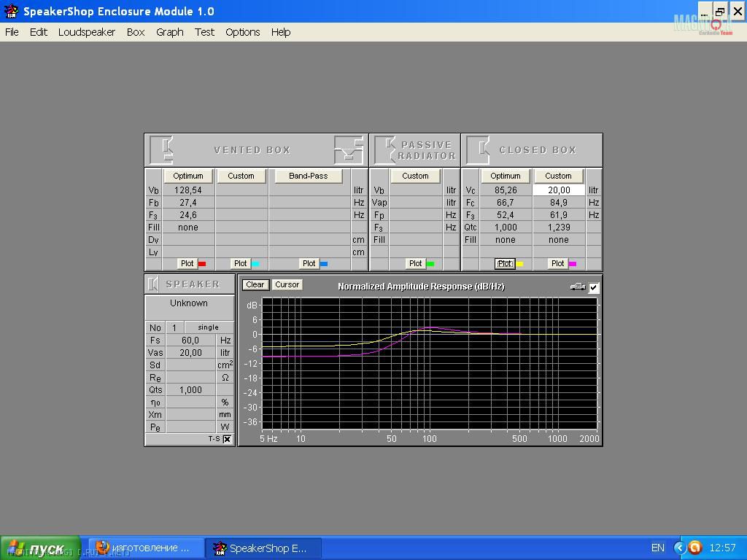Plot the passive radiator curve
Viewport: 747px width, 560px height.
click(415, 263)
